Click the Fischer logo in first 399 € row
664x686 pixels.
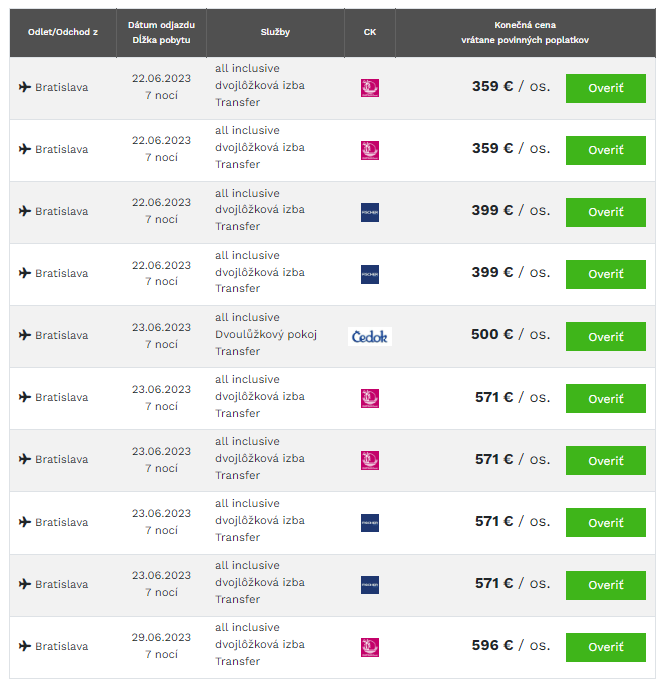coord(370,212)
